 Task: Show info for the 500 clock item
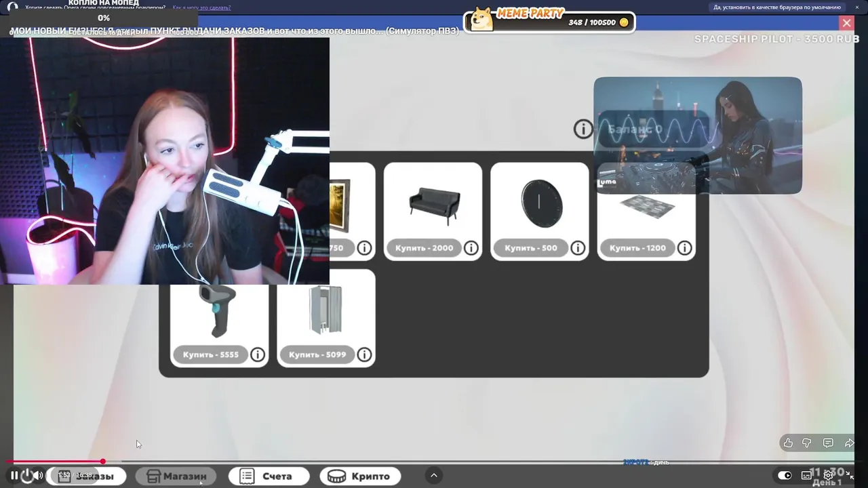click(578, 248)
